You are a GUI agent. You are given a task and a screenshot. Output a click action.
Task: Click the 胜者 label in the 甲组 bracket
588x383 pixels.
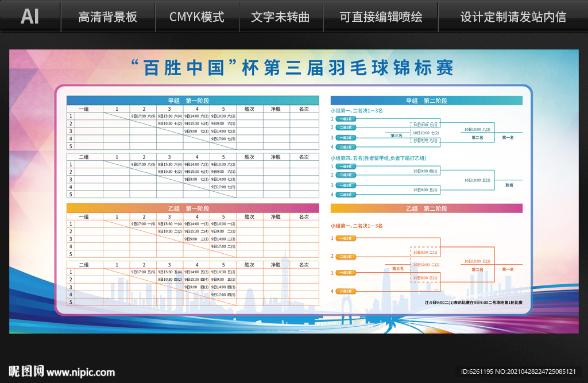[x=509, y=185]
